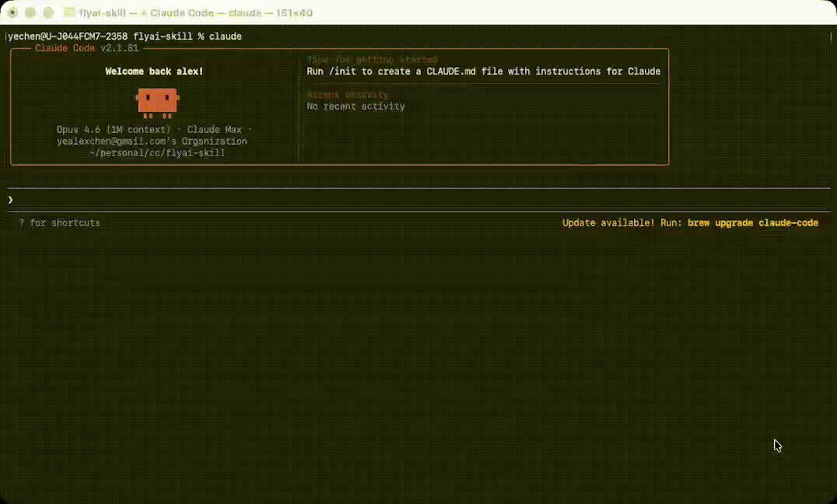837x504 pixels.
Task: Click the 'Welcome back alex!' heading
Action: [x=154, y=72]
